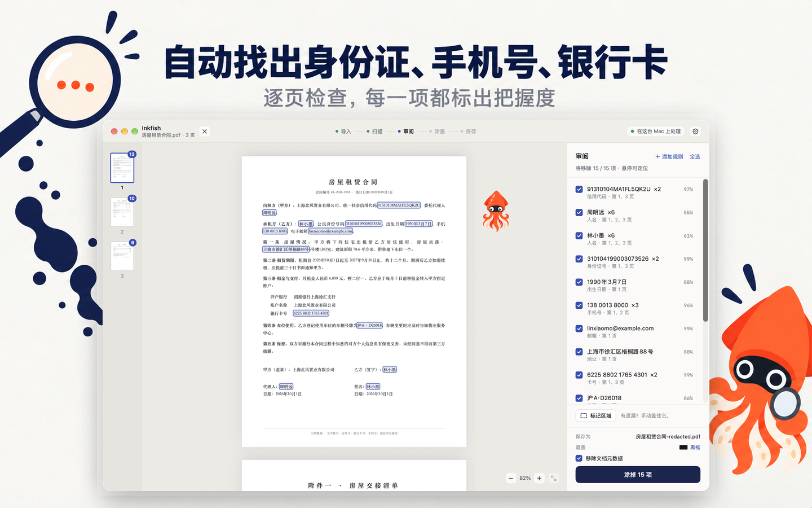
Task: Select the 审阅 review step
Action: [x=406, y=132]
